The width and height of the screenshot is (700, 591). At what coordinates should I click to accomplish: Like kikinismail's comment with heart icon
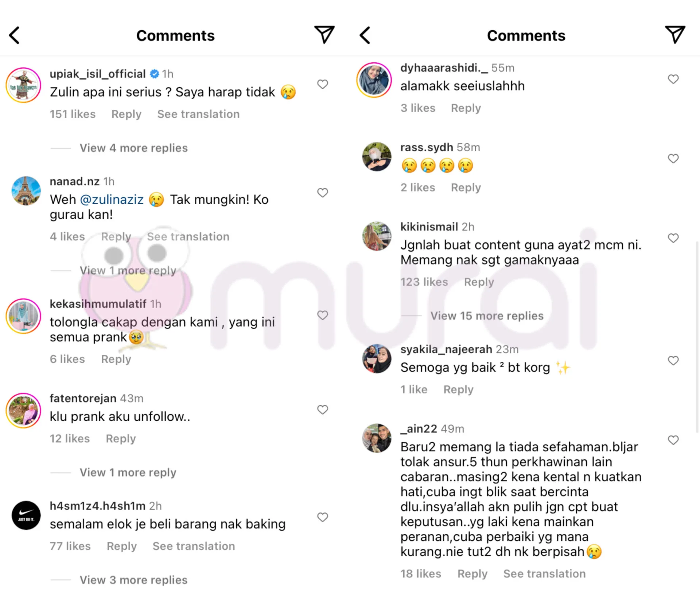(673, 238)
